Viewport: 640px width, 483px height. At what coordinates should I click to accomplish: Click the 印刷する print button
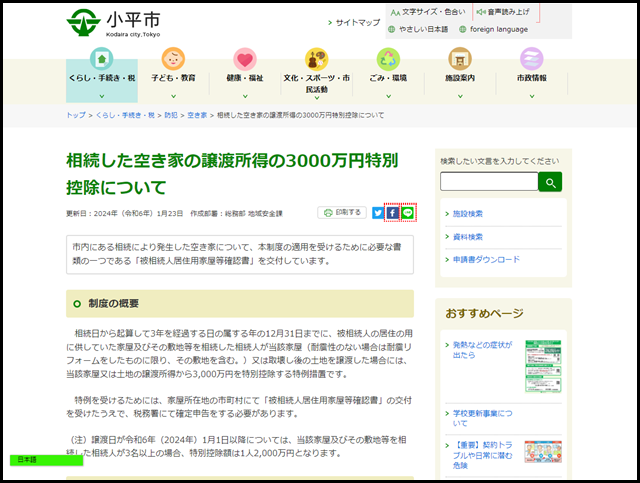coord(342,212)
